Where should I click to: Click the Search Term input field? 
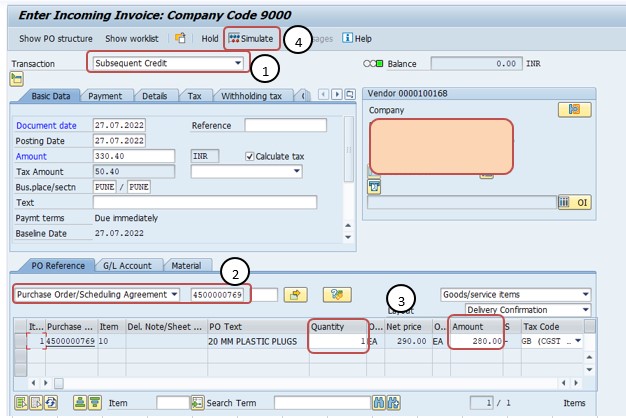click(322, 403)
